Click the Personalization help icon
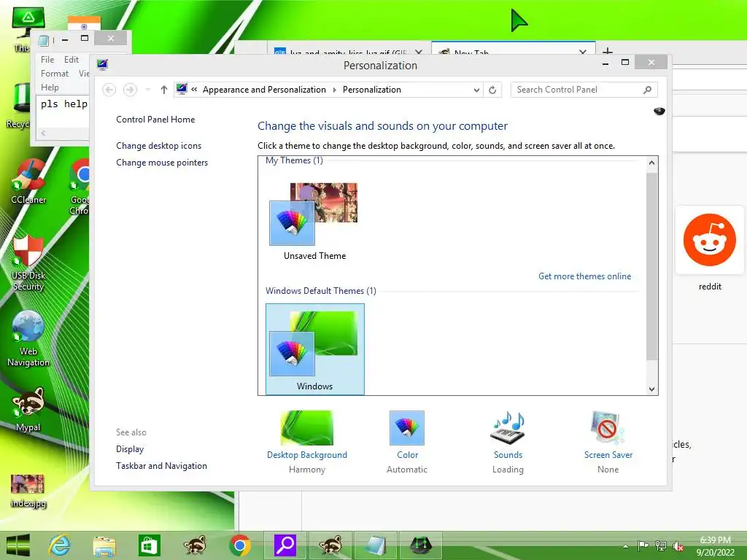 pyautogui.click(x=659, y=111)
